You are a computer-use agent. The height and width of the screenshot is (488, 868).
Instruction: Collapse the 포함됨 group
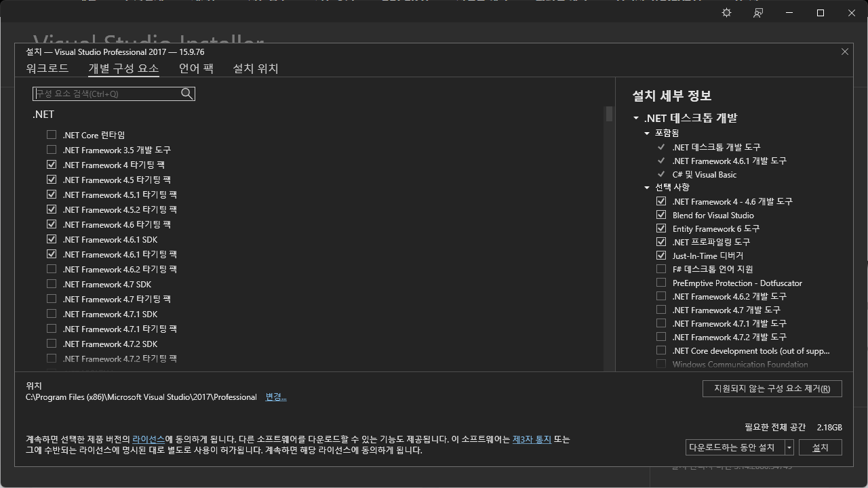(x=647, y=134)
